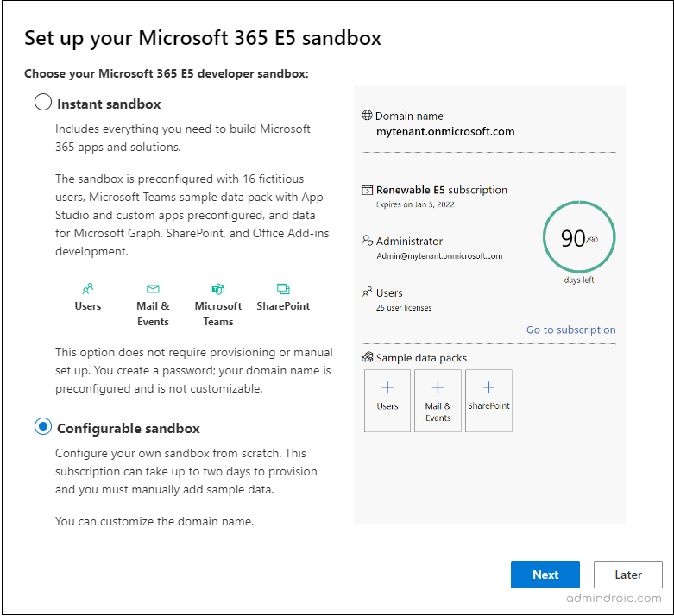Click the globe icon beside Domain name
This screenshot has width=674, height=616.
pos(367,116)
